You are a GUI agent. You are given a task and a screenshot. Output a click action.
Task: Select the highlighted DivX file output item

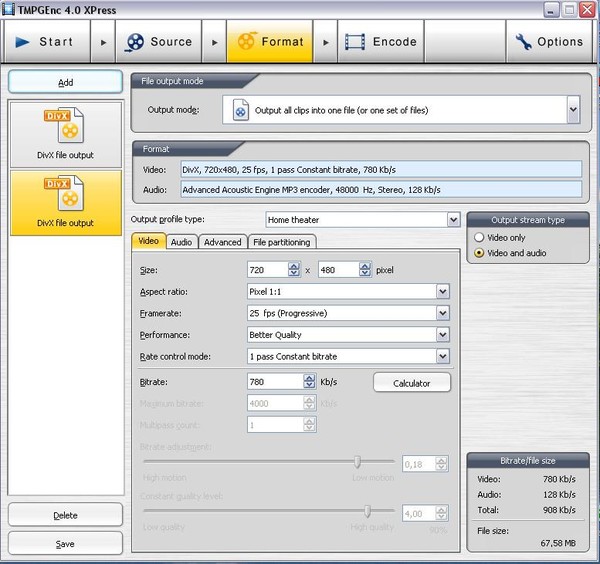65,203
